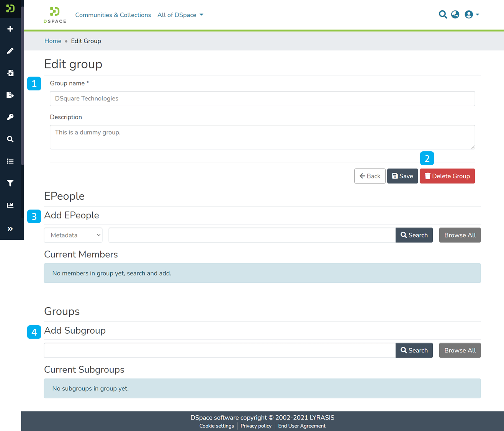Go to Communities & Collections
This screenshot has height=431, width=504.
point(113,15)
